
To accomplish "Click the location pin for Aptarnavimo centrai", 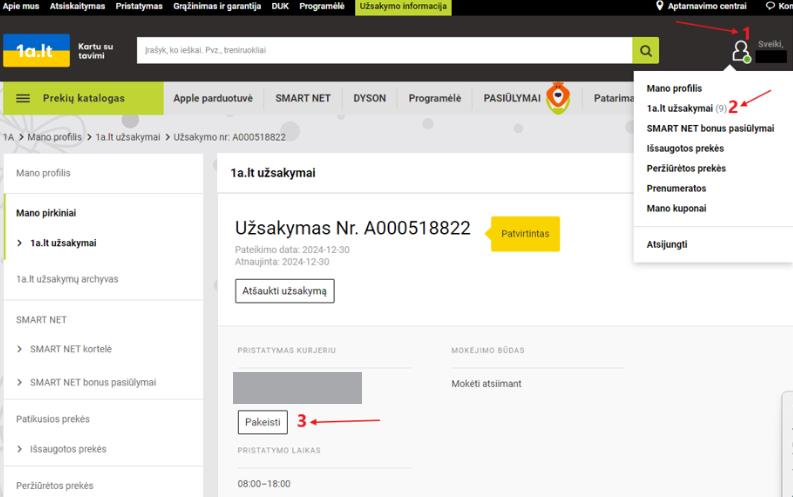I will [659, 6].
